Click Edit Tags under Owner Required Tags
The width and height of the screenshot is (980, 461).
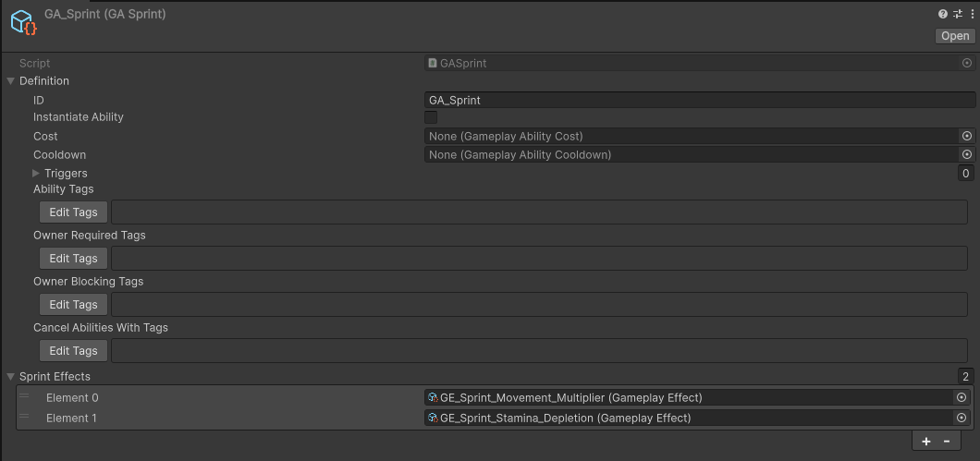pyautogui.click(x=73, y=259)
